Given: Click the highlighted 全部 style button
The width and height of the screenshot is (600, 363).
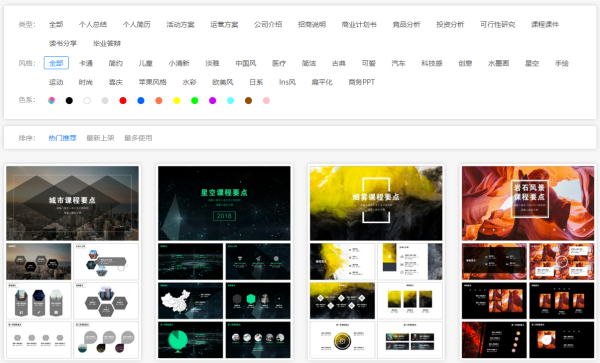Looking at the screenshot, I should coord(56,63).
